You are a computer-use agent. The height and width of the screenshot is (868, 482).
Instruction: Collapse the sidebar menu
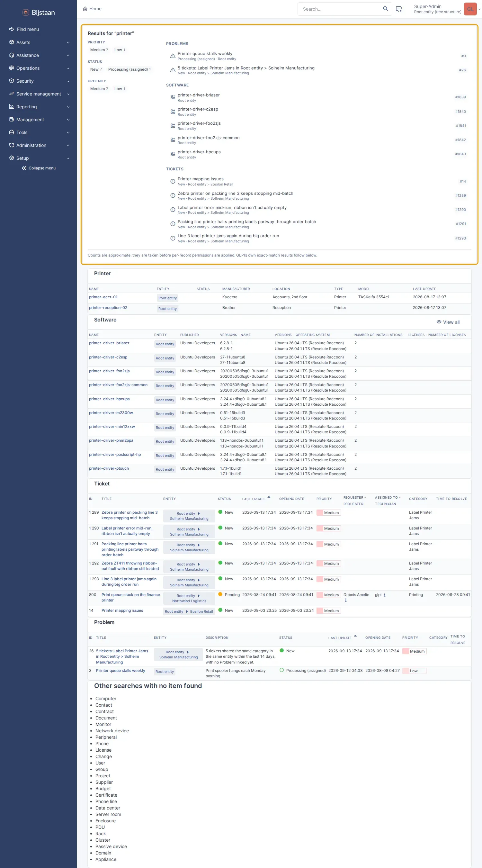click(x=38, y=168)
